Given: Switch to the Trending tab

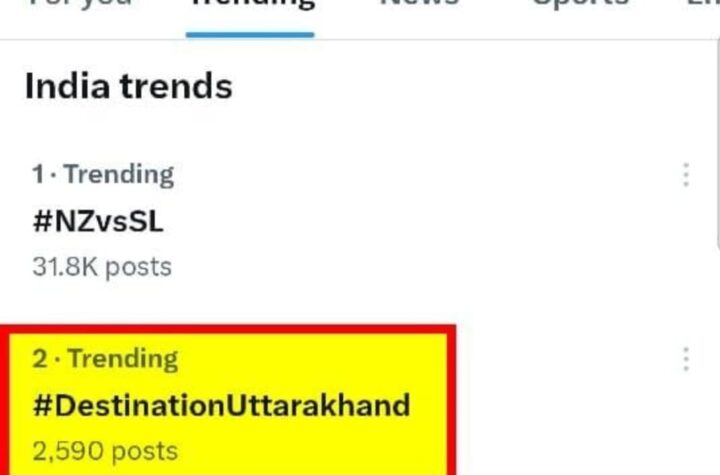Looking at the screenshot, I should coord(250,6).
